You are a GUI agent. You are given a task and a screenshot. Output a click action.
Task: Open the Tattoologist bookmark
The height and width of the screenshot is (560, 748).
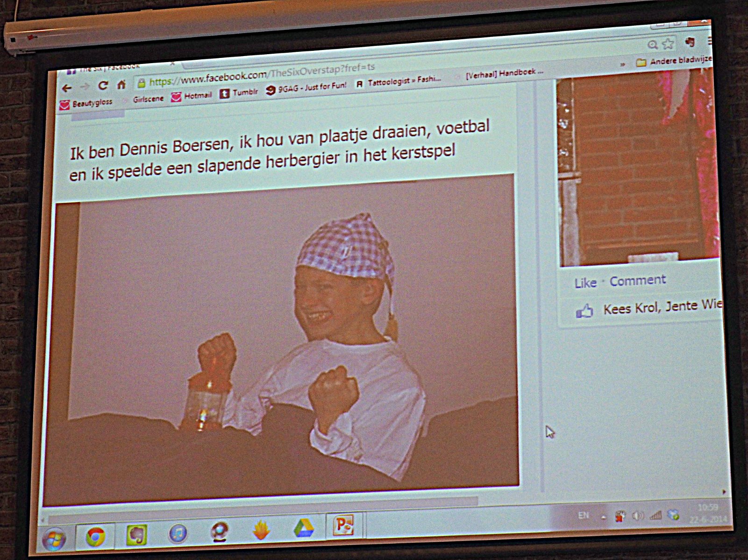398,82
